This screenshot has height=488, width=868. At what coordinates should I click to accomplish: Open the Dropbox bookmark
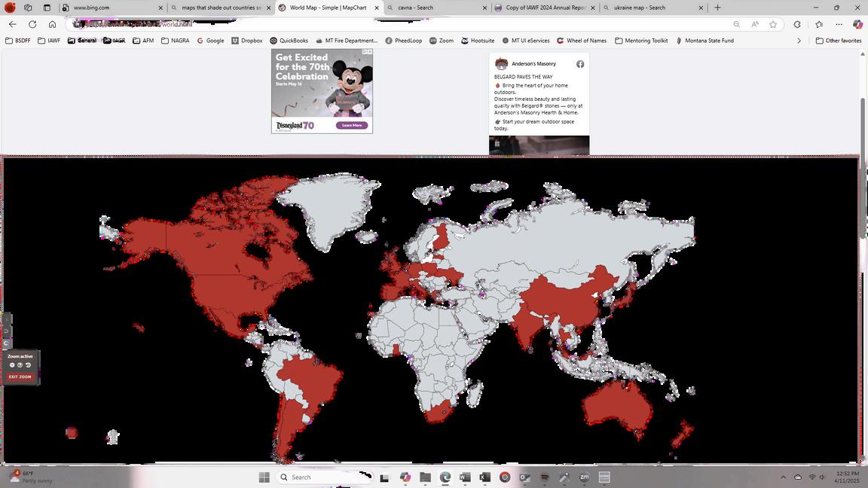tap(247, 41)
